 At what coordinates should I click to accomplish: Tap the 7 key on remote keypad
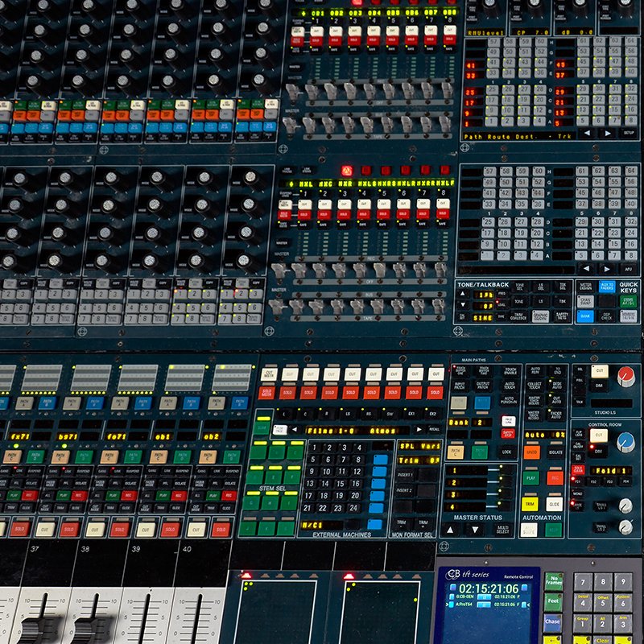[582, 581]
